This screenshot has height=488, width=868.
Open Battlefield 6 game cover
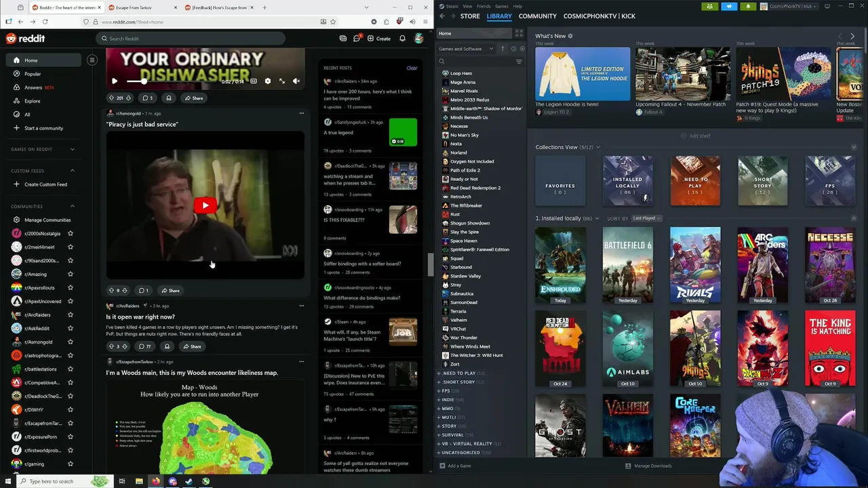pyautogui.click(x=627, y=264)
